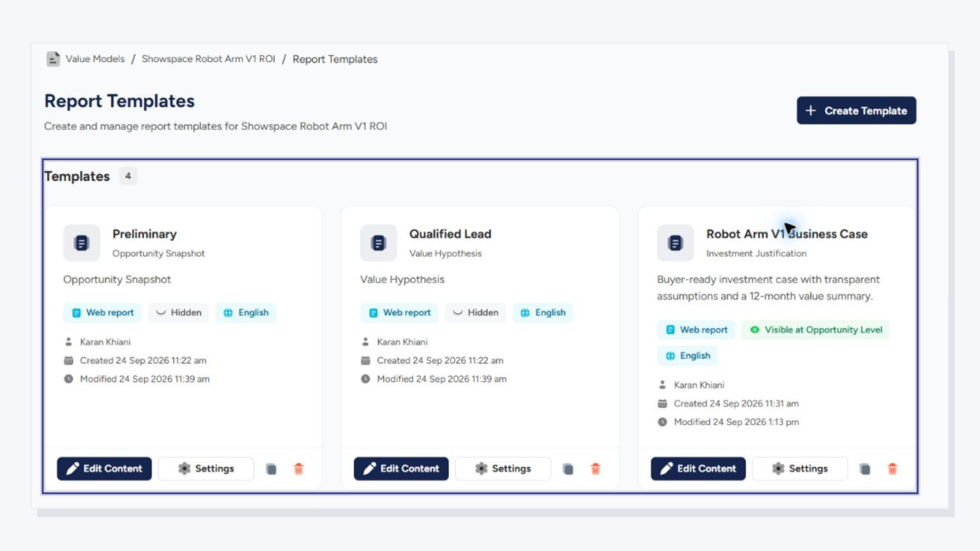Click the English language tag on Qualified Lead
This screenshot has width=980, height=551.
(543, 313)
